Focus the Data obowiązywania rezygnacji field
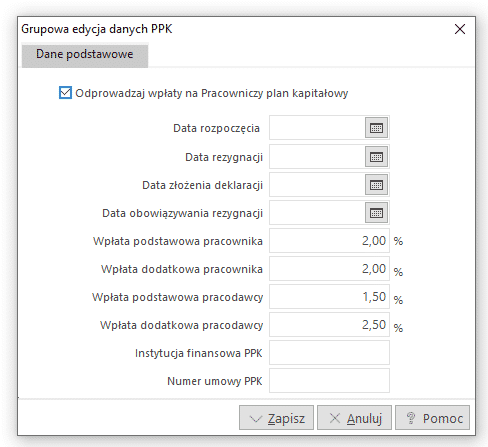 pos(317,213)
